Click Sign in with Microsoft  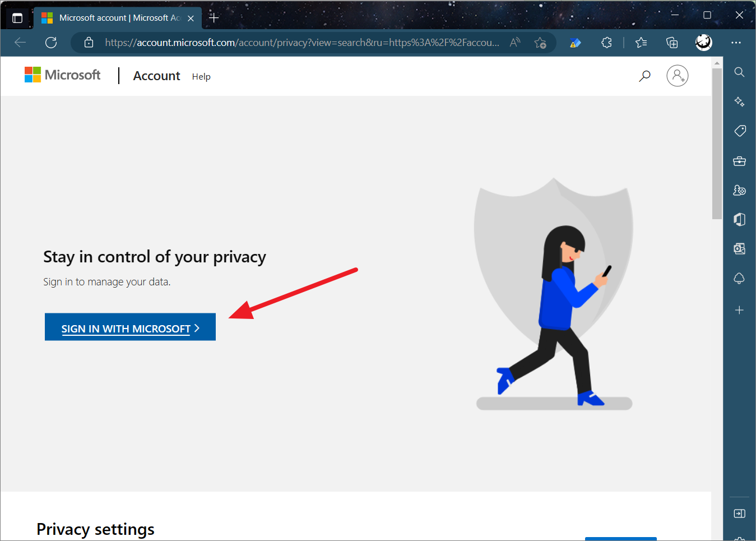tap(130, 326)
